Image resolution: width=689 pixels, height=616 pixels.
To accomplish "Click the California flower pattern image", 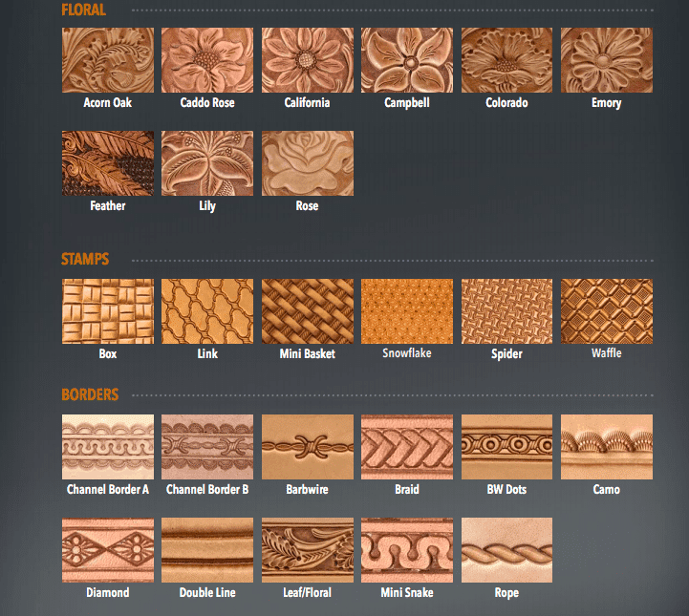I will 308,60.
